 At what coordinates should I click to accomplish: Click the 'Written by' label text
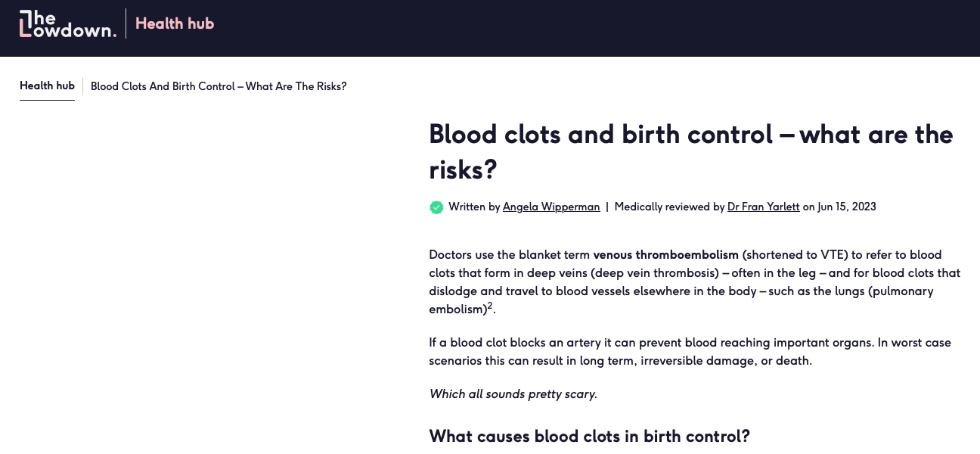coord(474,207)
